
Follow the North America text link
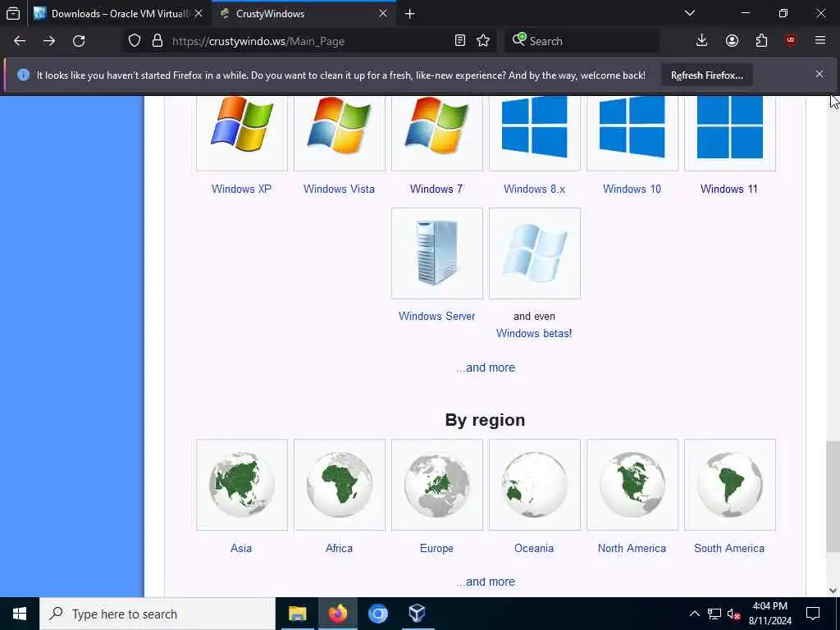[x=632, y=548]
